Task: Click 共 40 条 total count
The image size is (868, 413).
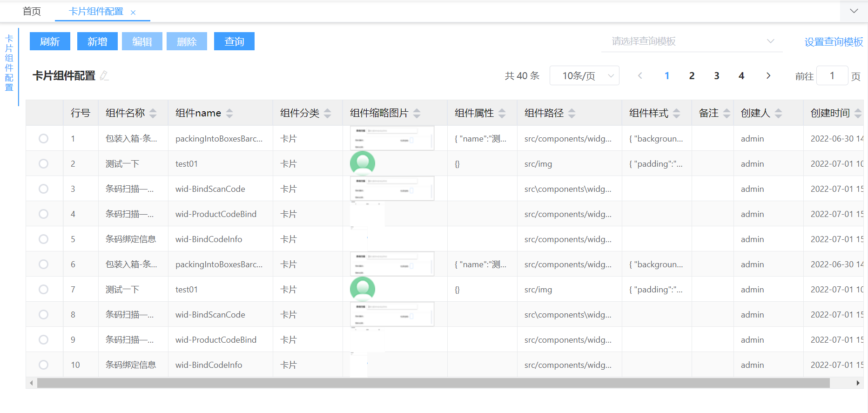Action: click(x=522, y=75)
